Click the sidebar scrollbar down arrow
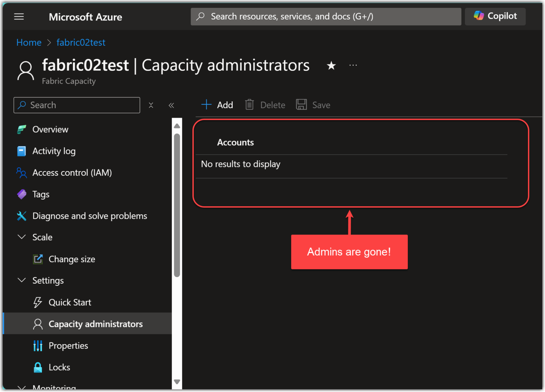The height and width of the screenshot is (392, 545). (177, 382)
